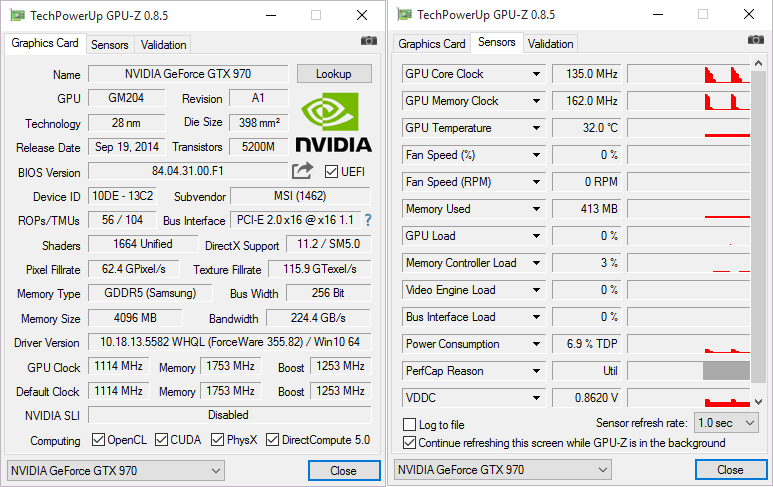773x487 pixels.
Task: Click the Subvendor MSI (1462) field
Action: [301, 196]
